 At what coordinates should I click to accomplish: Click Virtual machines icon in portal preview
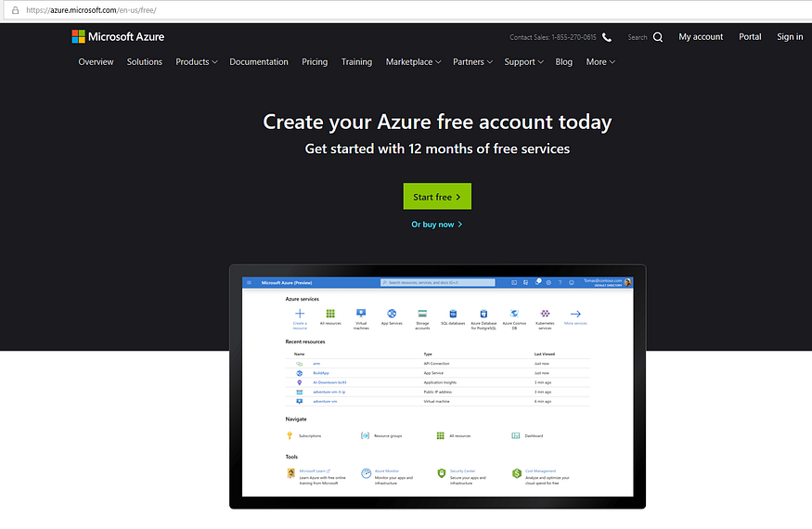point(361,313)
